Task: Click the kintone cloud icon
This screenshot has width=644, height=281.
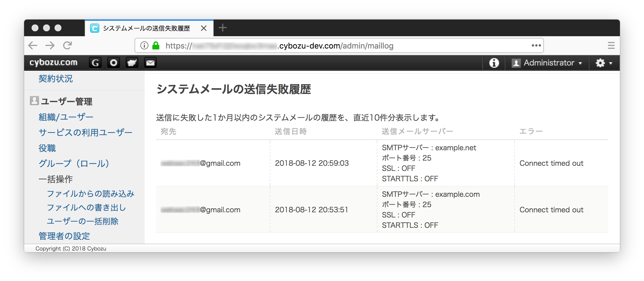Action: coord(132,63)
